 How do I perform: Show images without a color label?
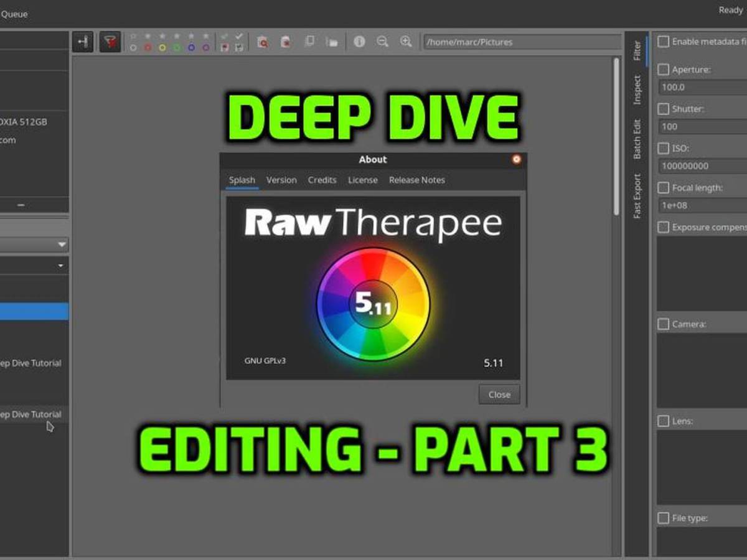(133, 47)
